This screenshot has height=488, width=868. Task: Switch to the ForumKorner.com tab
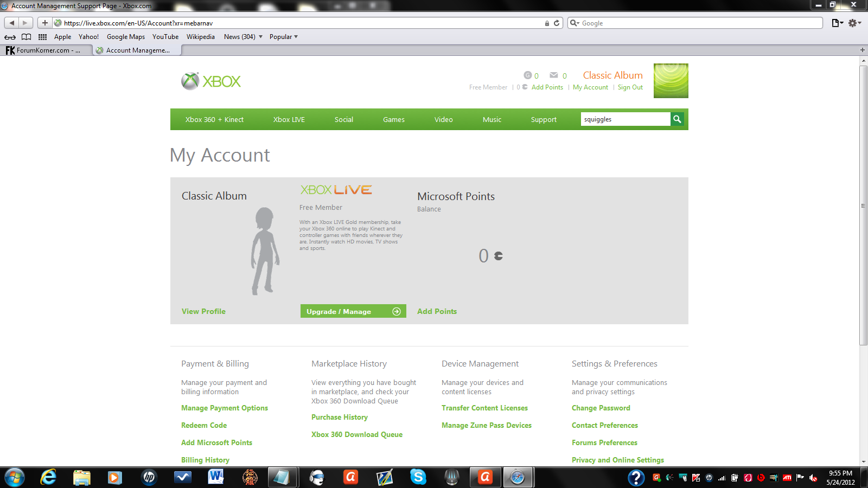[46, 50]
